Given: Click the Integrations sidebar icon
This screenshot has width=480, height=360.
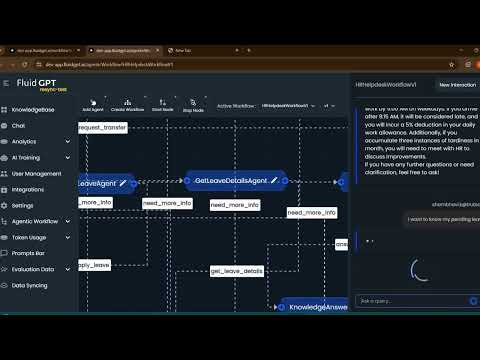Looking at the screenshot, I should tap(4, 190).
